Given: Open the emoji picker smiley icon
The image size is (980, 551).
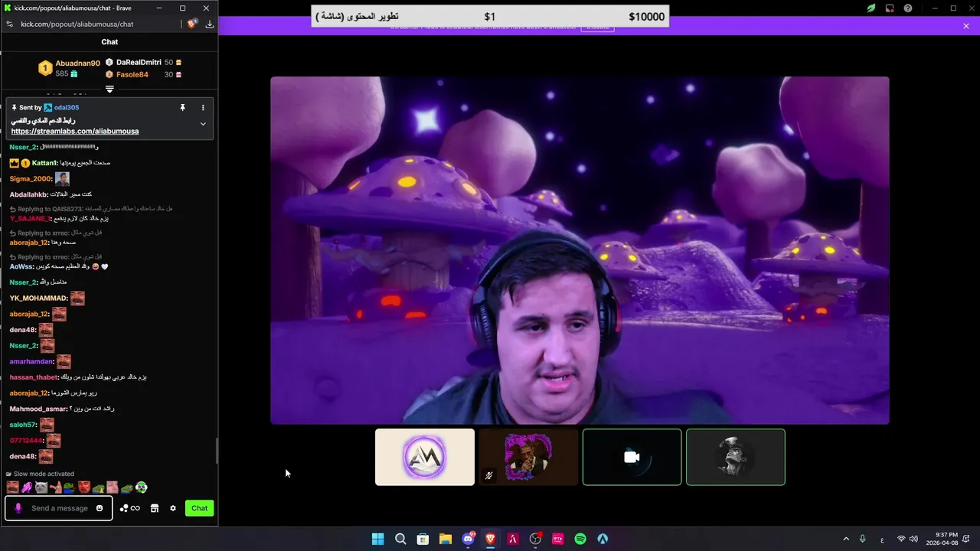Looking at the screenshot, I should click(100, 508).
